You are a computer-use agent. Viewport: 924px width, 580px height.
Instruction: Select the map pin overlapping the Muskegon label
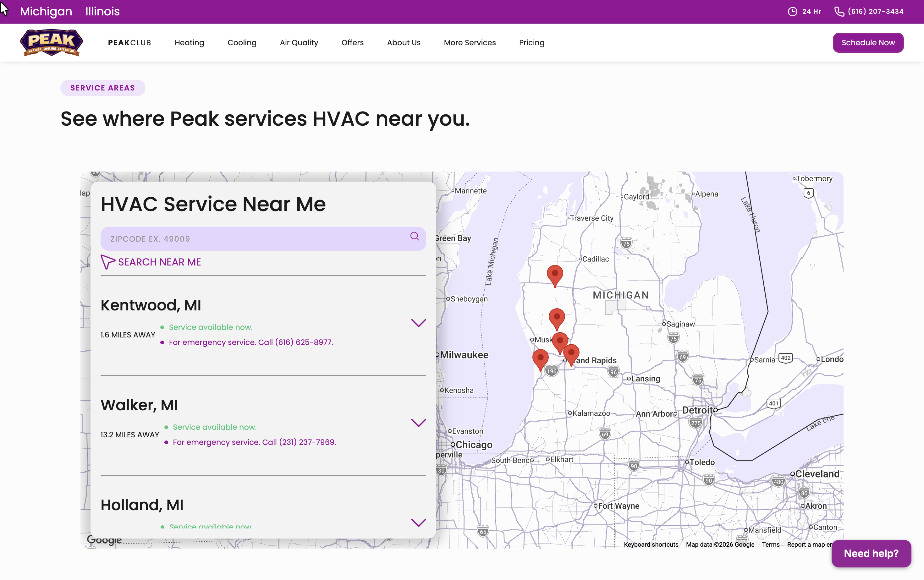[x=560, y=342]
